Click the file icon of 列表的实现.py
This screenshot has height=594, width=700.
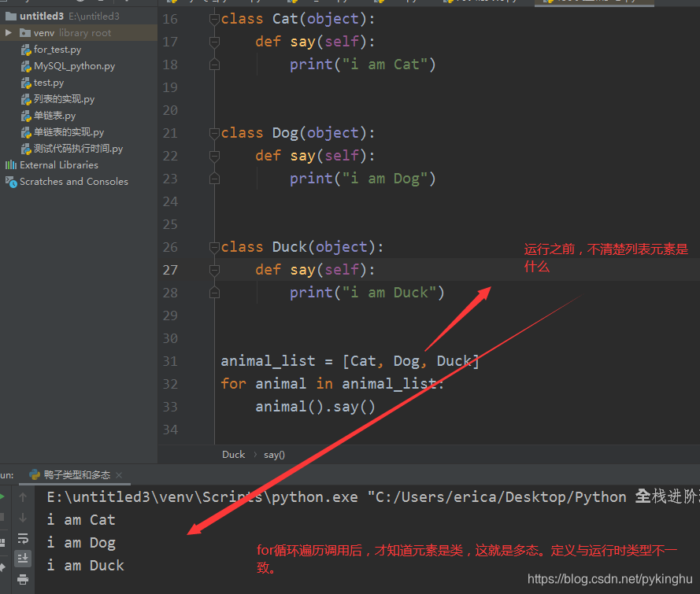26,99
